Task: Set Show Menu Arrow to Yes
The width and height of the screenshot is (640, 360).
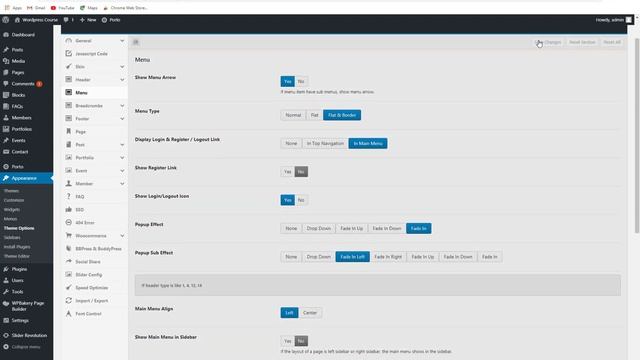Action: click(287, 81)
